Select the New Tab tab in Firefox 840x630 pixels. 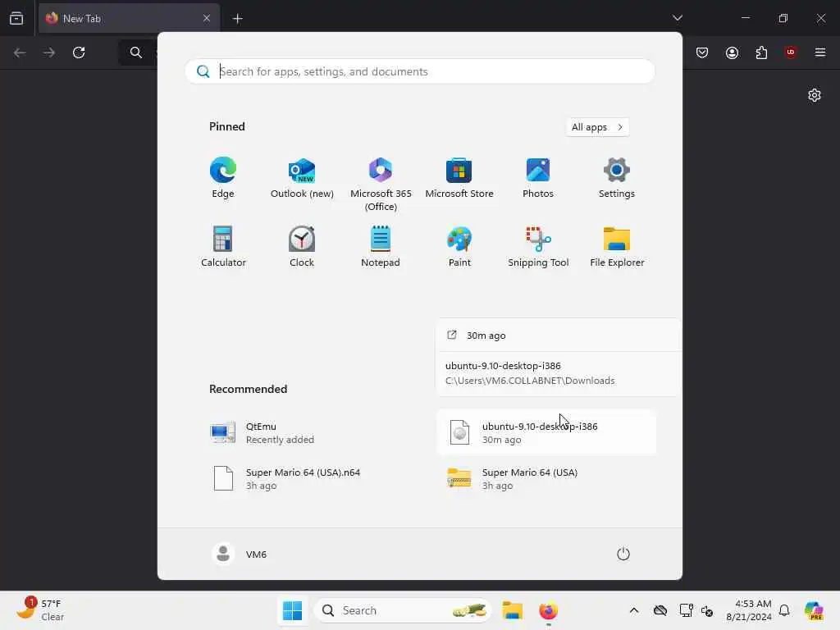click(x=129, y=18)
